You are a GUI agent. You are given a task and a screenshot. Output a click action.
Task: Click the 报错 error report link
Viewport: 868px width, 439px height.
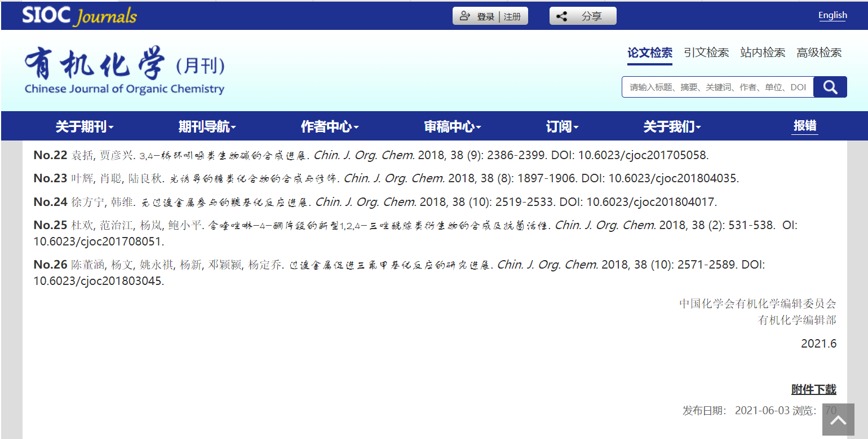(x=804, y=126)
